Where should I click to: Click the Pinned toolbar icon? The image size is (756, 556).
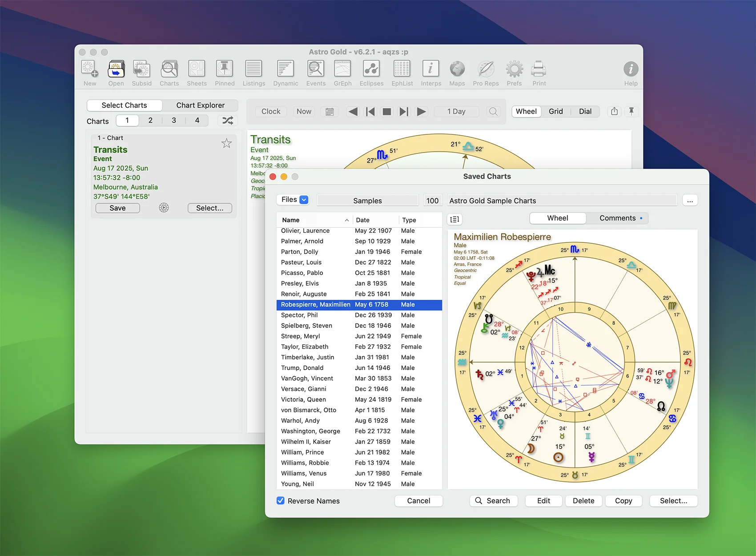225,69
